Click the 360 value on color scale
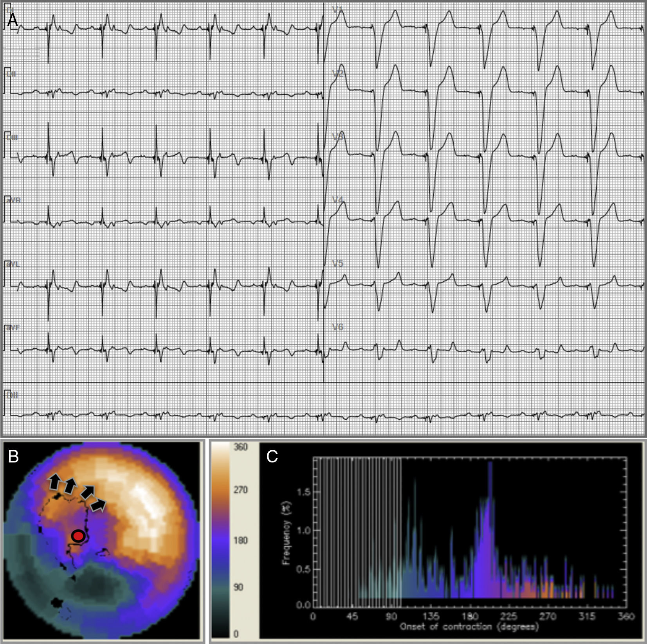The height and width of the screenshot is (644, 647). tap(240, 447)
